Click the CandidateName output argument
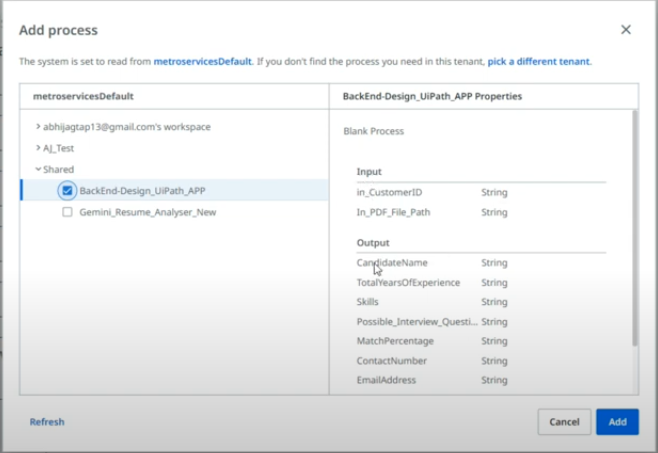Image resolution: width=658 pixels, height=453 pixels. (392, 263)
